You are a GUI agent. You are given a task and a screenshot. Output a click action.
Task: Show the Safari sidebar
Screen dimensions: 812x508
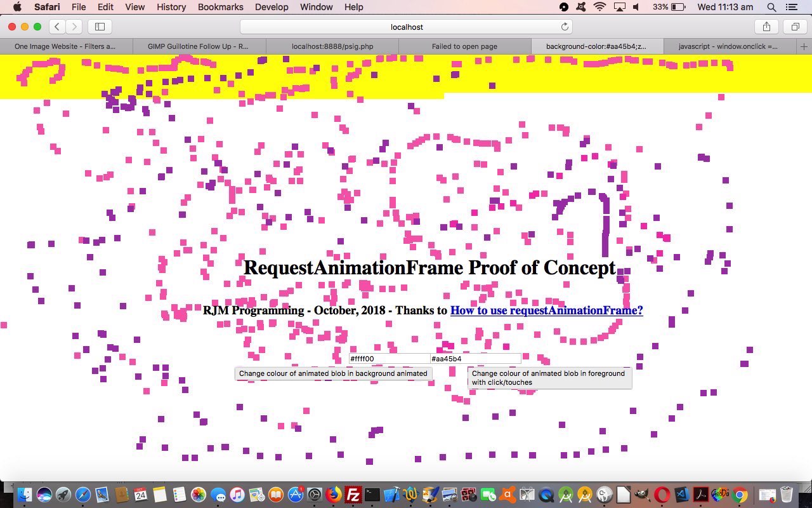point(100,27)
